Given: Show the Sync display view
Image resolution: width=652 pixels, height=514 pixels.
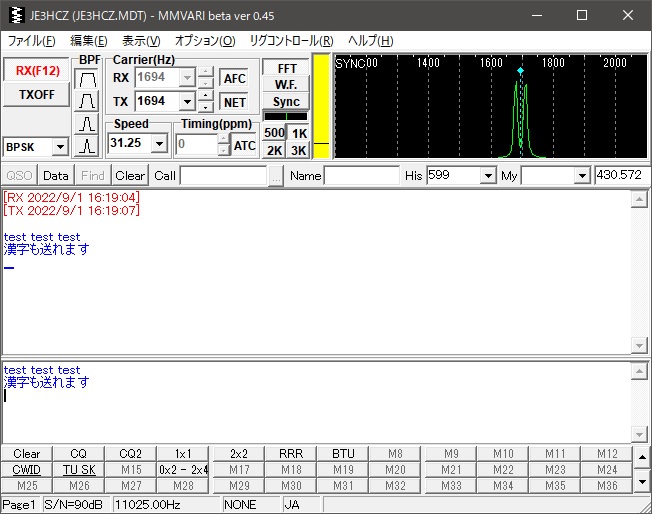Looking at the screenshot, I should click(x=286, y=102).
